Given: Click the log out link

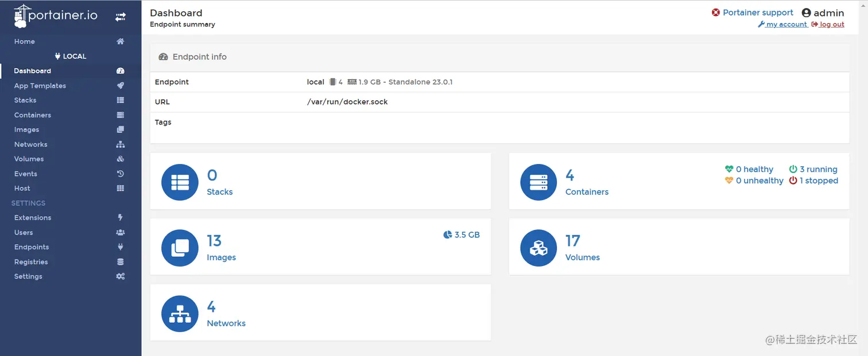Looking at the screenshot, I should click(828, 25).
